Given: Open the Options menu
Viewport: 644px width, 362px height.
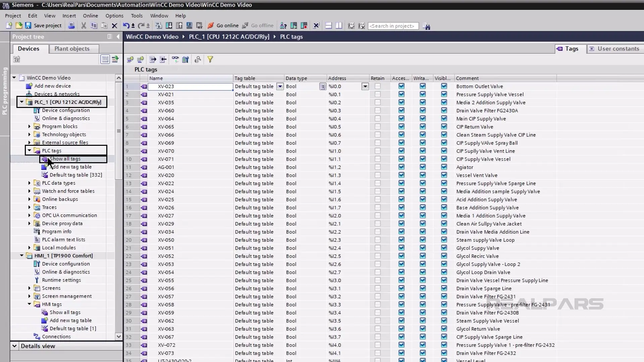Looking at the screenshot, I should pyautogui.click(x=114, y=15).
